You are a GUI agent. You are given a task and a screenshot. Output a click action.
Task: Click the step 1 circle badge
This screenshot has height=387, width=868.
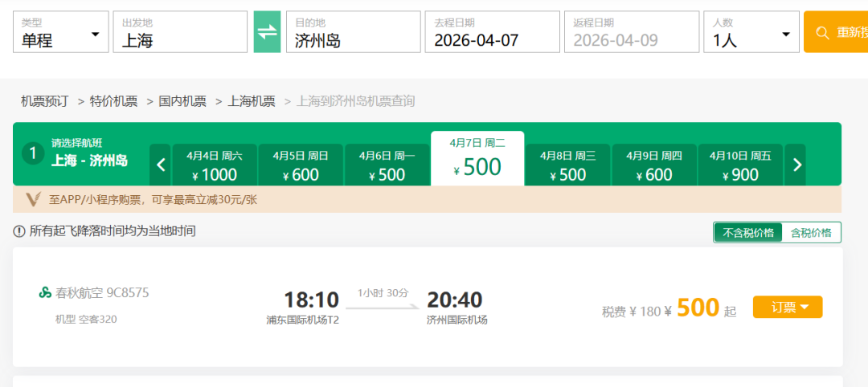point(33,153)
